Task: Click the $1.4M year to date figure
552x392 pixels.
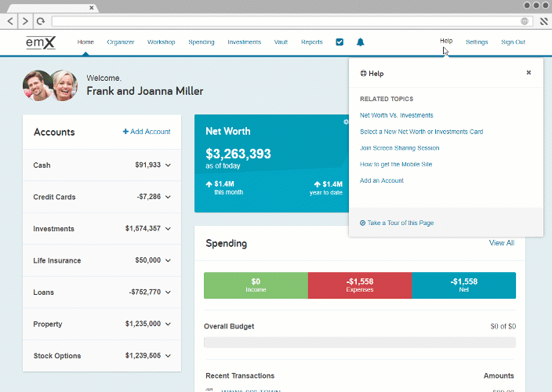Action: click(332, 184)
